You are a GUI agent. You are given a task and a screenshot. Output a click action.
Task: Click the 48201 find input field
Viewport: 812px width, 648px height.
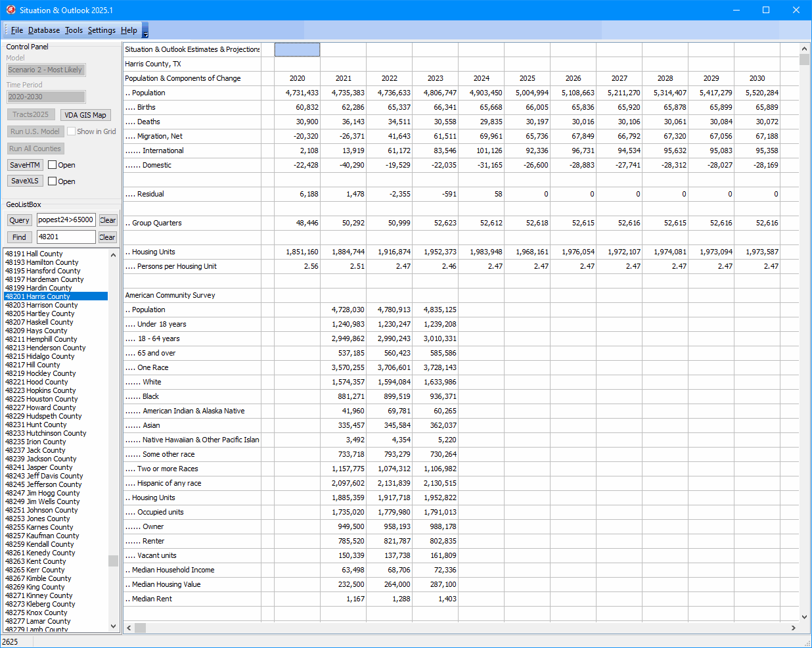[x=66, y=237]
